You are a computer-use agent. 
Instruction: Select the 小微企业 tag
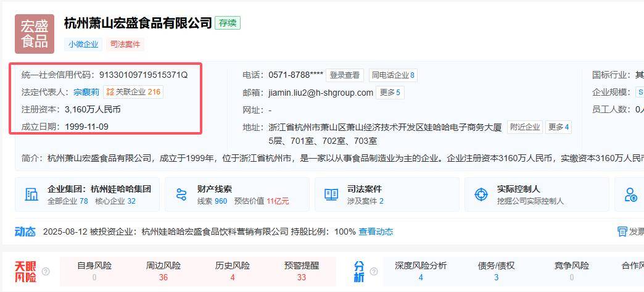pos(83,44)
